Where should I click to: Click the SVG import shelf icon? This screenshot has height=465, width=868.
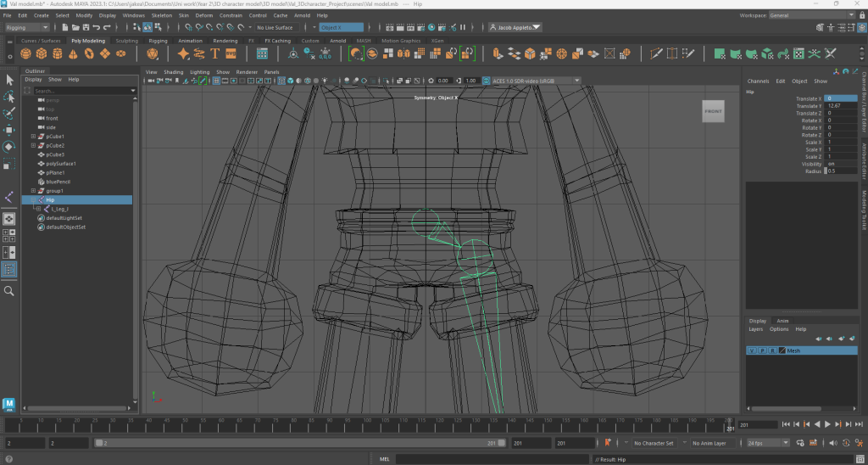pos(231,53)
